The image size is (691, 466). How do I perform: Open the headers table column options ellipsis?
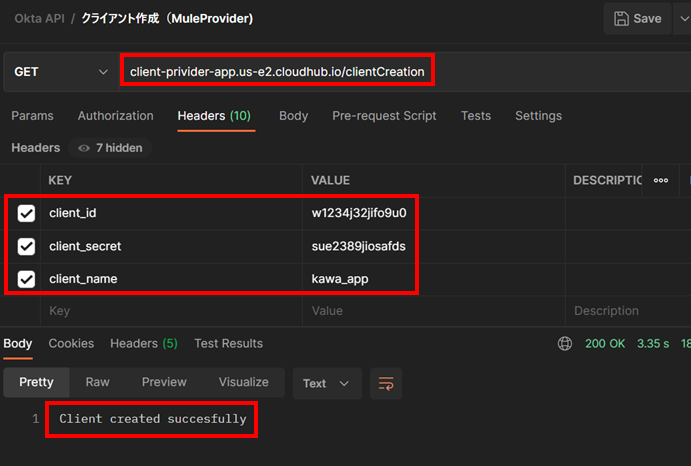point(661,180)
